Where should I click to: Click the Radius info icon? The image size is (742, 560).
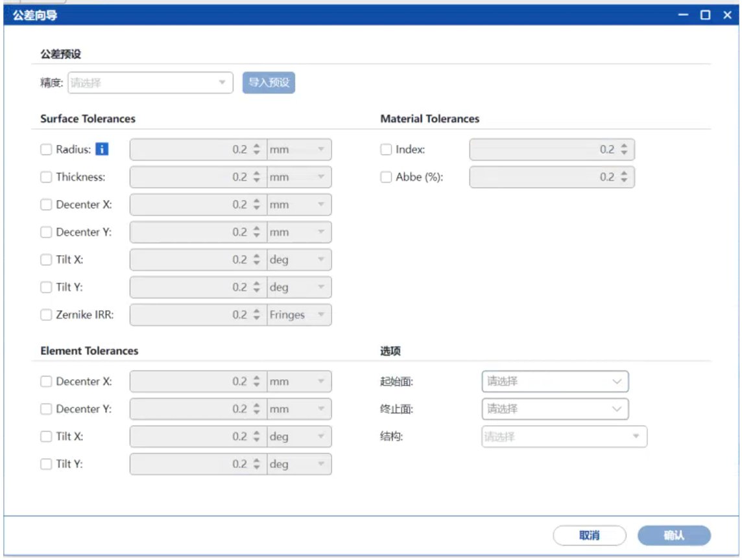[x=102, y=150]
